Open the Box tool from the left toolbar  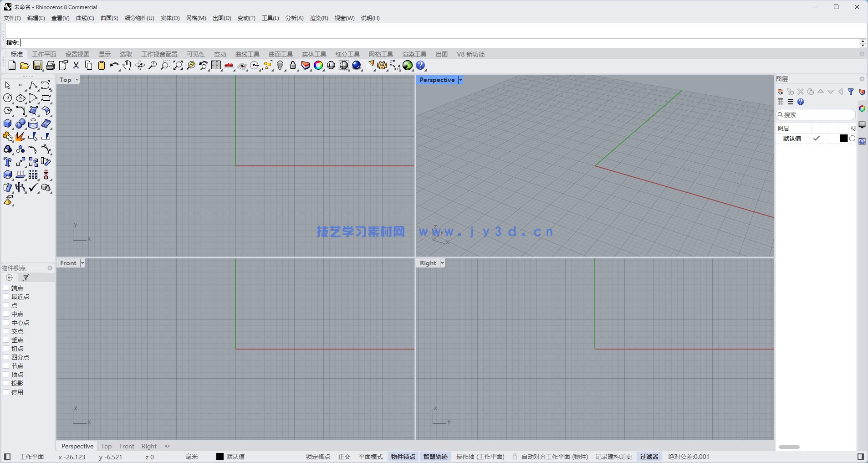7,123
